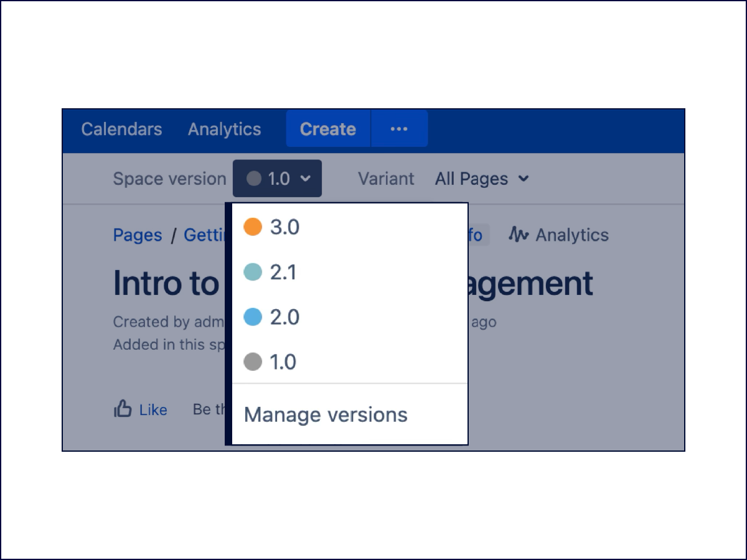Click the chevron arrow beside All Pages
The height and width of the screenshot is (560, 747).
pos(524,179)
